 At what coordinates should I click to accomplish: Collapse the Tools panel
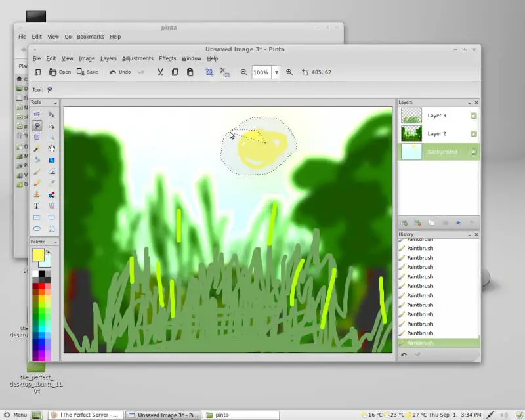pos(55,102)
